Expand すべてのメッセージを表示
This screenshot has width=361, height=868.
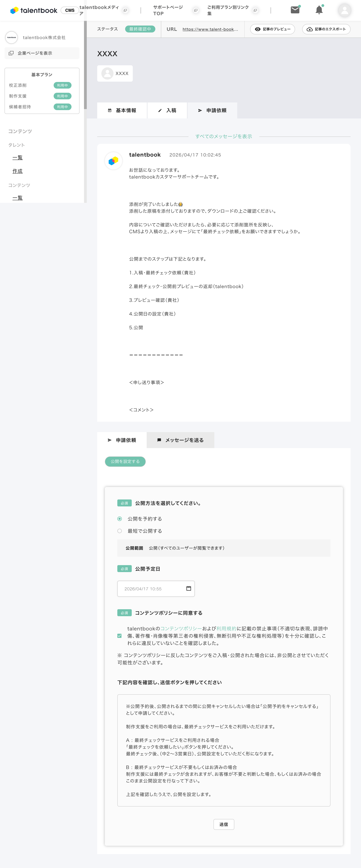point(224,137)
